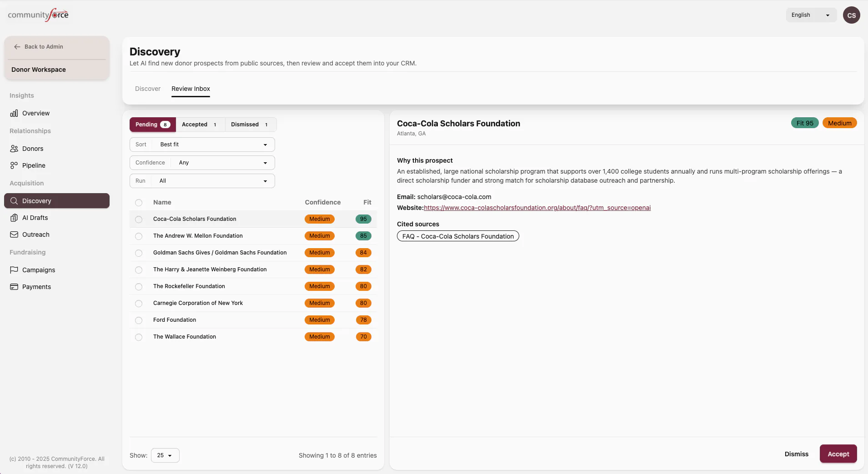
Task: Click the Medium badge in detail header
Action: click(x=839, y=123)
